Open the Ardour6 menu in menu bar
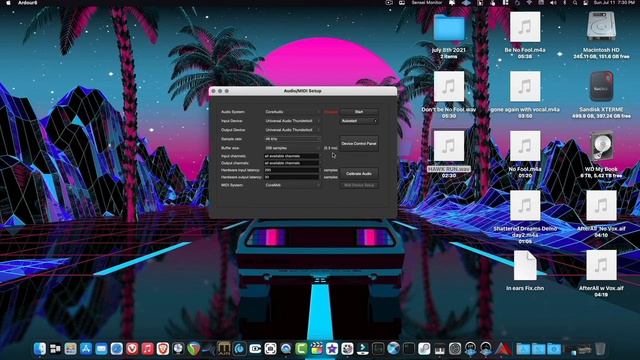The height and width of the screenshot is (360, 640). coord(27,3)
